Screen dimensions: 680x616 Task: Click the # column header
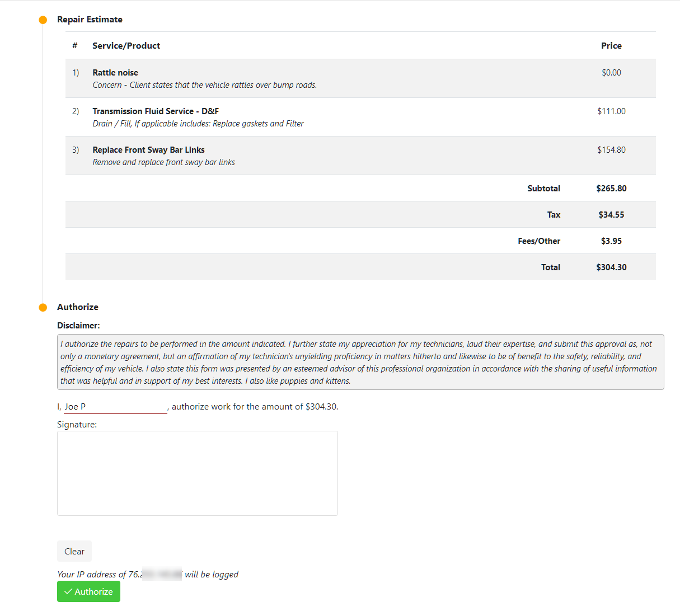pyautogui.click(x=75, y=46)
